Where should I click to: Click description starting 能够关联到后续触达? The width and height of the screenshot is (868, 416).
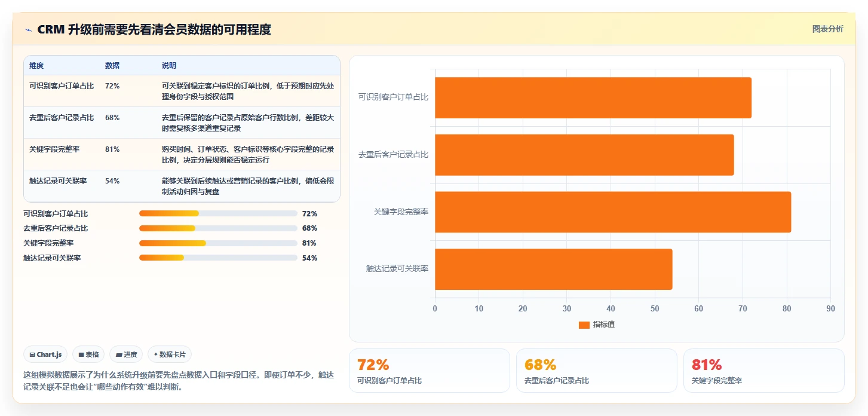[248, 186]
